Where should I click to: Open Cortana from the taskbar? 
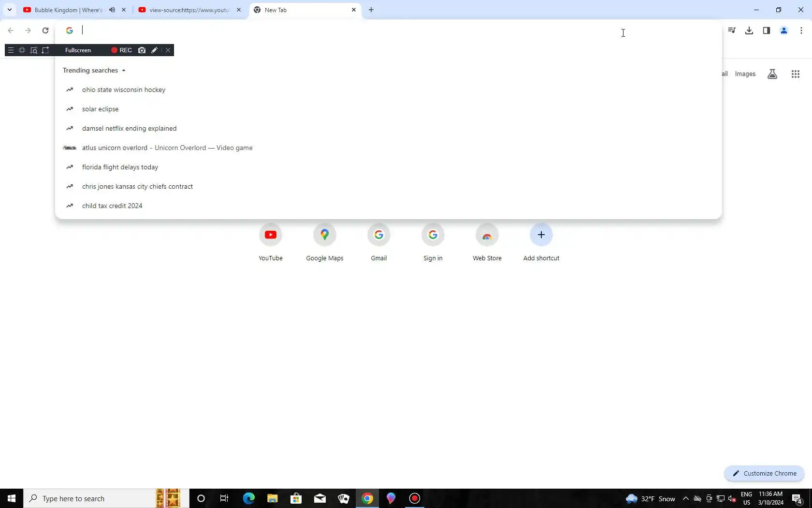coord(201,498)
